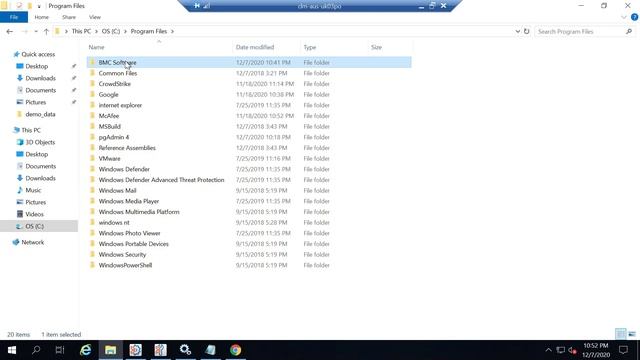Open Task View in the taskbar
640x360 pixels.
(x=60, y=350)
